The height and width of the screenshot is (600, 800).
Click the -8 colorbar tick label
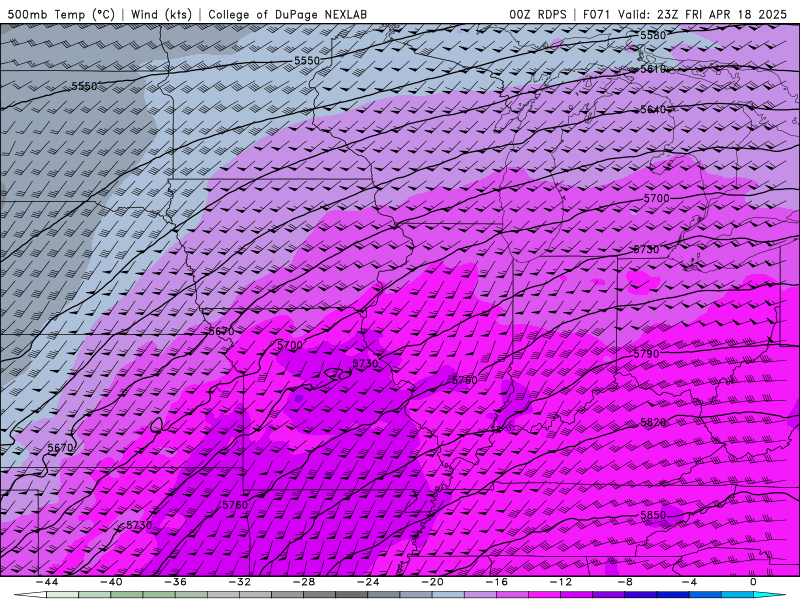626,582
